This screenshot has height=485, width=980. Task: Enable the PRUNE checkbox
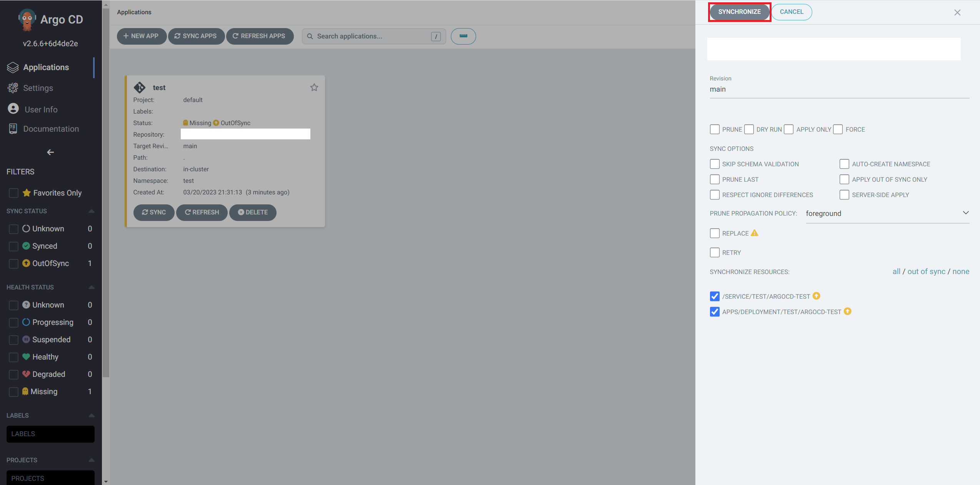[714, 129]
